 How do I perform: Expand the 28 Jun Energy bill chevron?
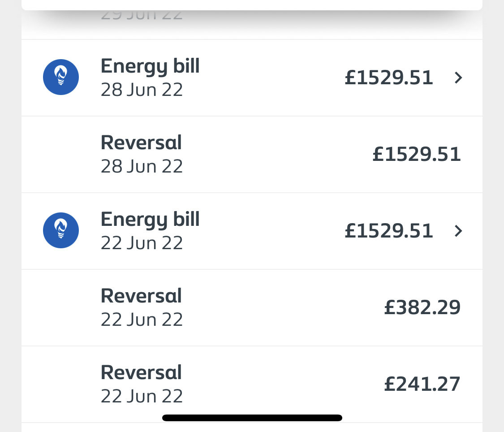[458, 78]
